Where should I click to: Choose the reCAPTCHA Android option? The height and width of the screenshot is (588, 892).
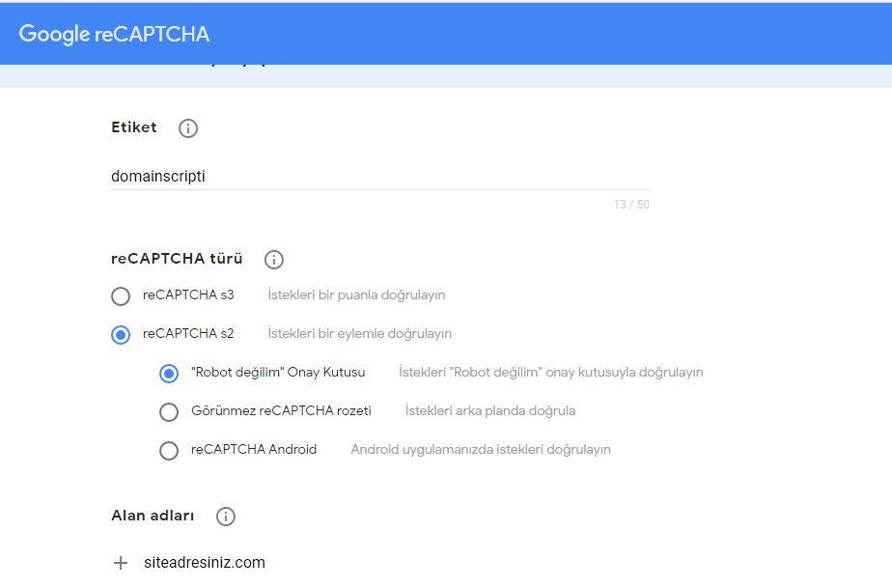[168, 451]
